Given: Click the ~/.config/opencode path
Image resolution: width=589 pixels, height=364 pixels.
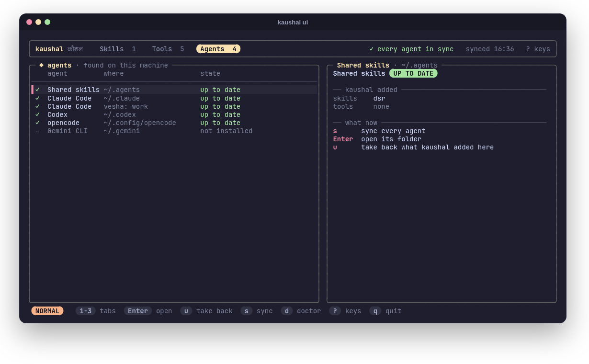Looking at the screenshot, I should click(x=140, y=123).
